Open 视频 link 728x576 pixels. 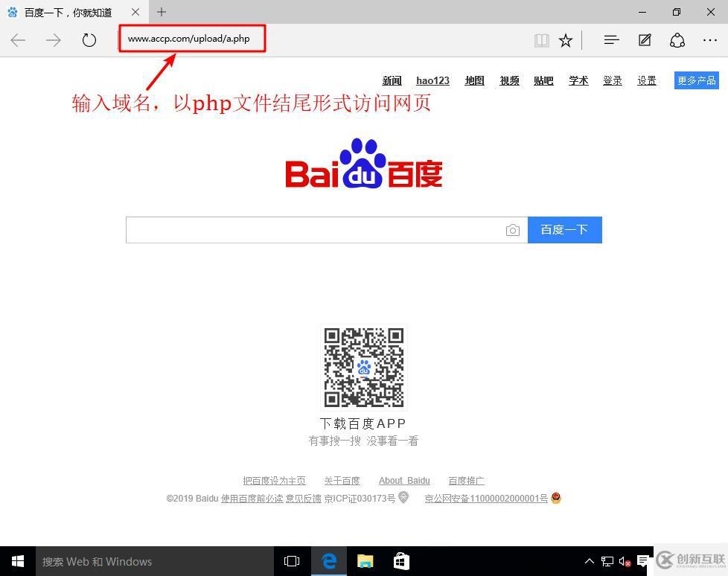coord(509,81)
